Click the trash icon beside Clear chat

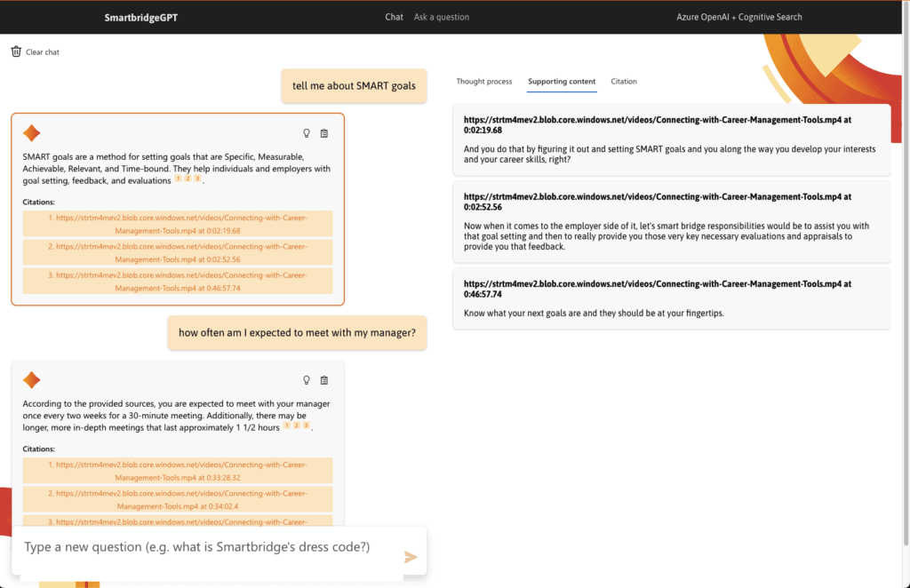click(16, 52)
